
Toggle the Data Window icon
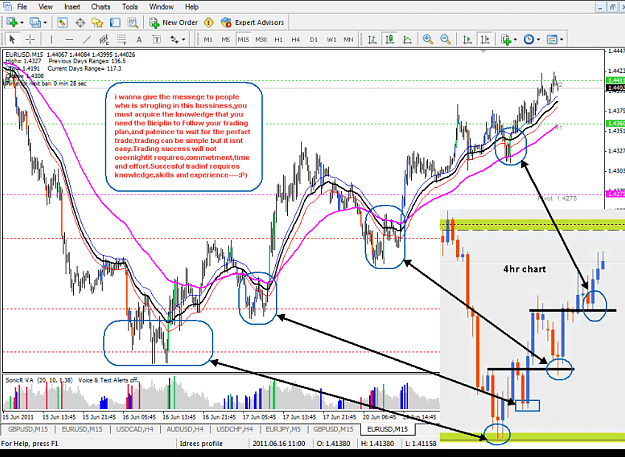click(x=80, y=23)
